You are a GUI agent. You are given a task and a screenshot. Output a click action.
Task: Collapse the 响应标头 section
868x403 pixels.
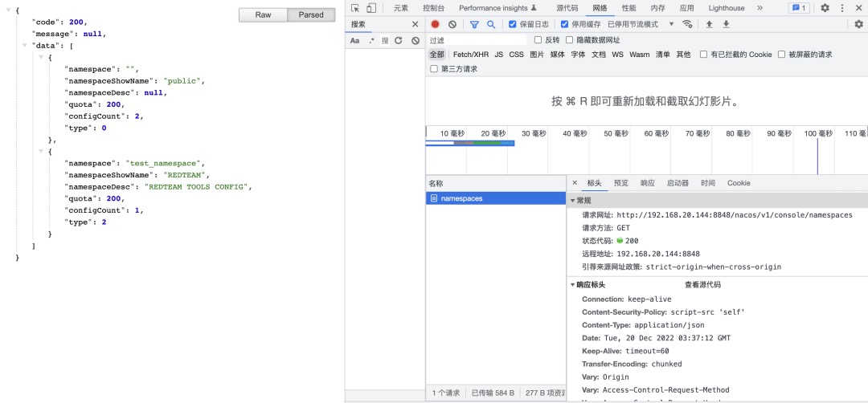pos(573,285)
